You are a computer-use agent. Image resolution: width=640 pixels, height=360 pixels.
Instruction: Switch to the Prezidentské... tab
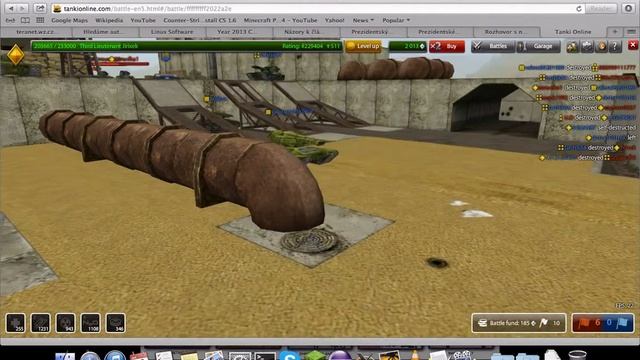[x=440, y=32]
